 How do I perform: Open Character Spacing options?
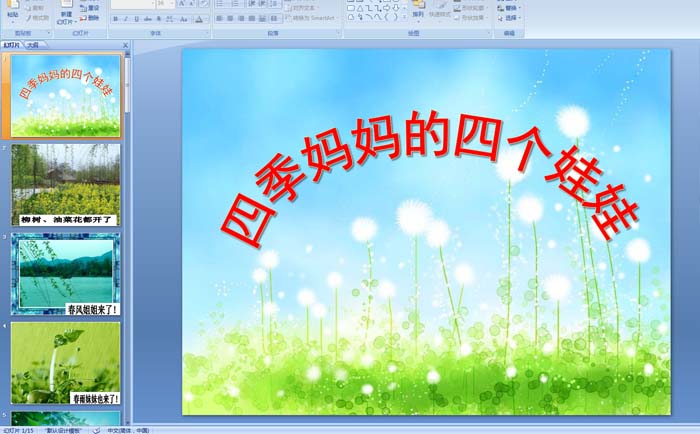pos(170,19)
